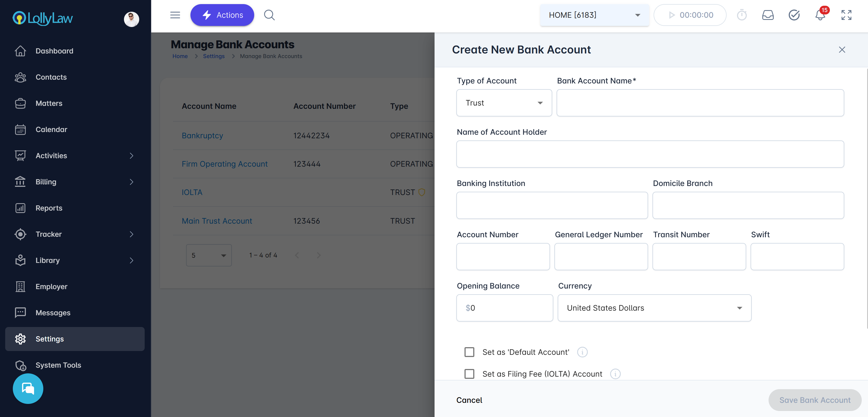Expand the Library submenu chevron
Screen dimensions: 868x417
pos(131,260)
